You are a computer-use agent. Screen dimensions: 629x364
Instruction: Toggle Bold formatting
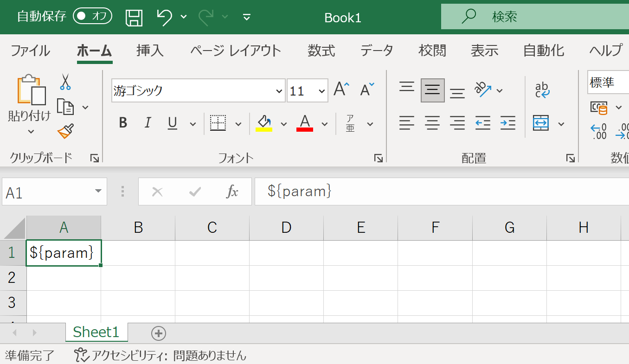tap(123, 123)
